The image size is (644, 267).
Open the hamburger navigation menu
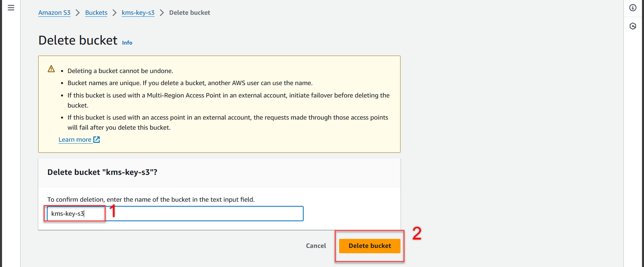click(x=11, y=8)
